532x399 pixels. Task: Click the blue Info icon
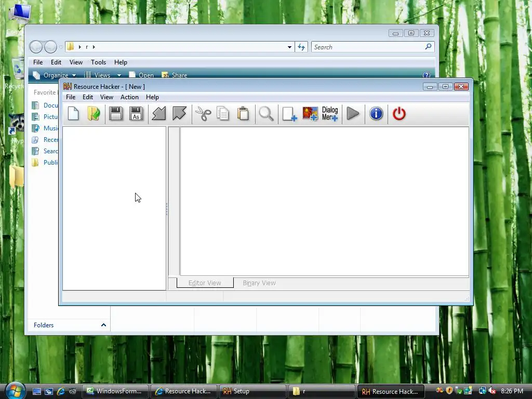coord(376,114)
